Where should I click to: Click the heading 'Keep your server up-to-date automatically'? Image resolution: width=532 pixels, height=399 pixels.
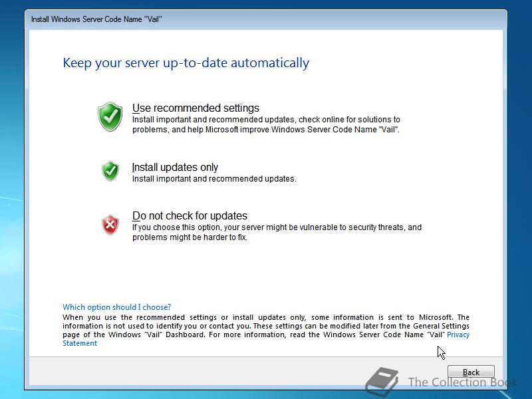(186, 63)
